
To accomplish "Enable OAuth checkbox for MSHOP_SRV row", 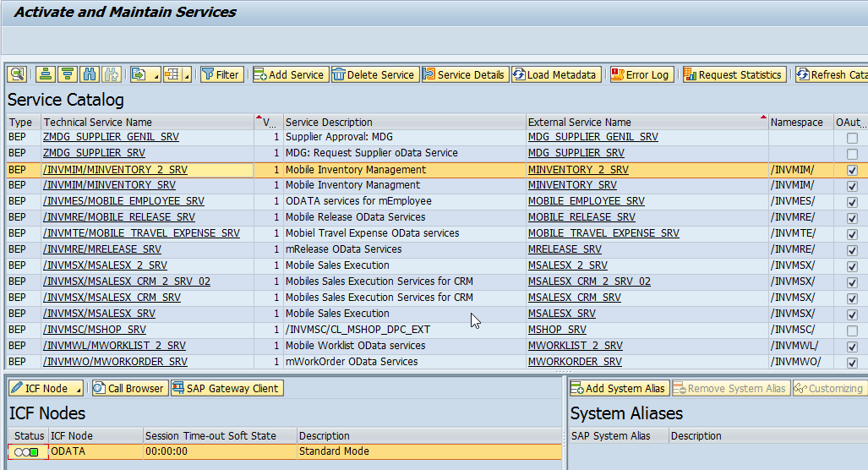I will [852, 331].
